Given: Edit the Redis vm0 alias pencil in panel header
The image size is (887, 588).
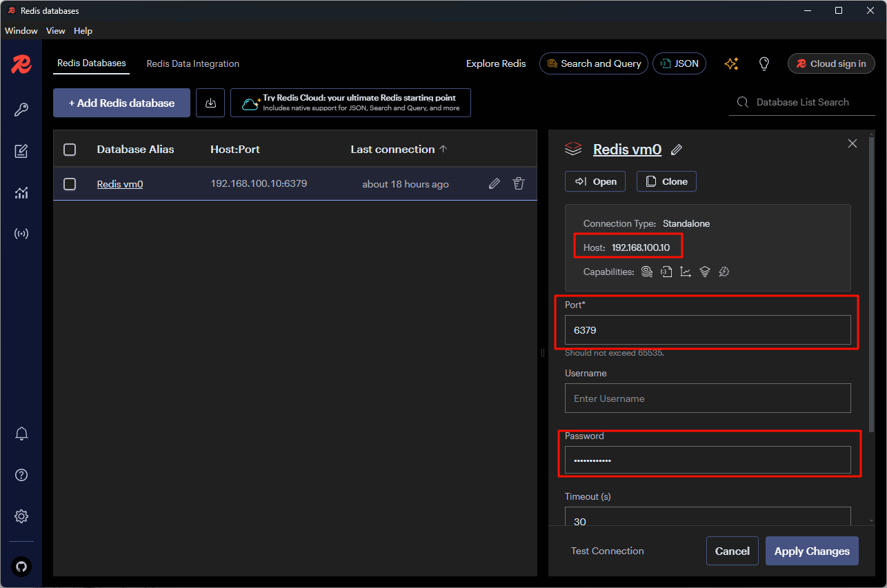Looking at the screenshot, I should (x=677, y=150).
